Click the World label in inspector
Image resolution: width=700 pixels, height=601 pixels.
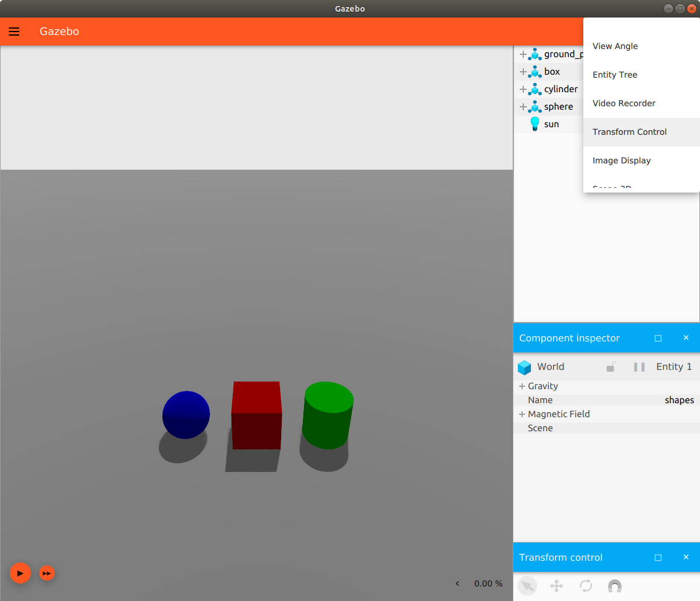click(551, 367)
